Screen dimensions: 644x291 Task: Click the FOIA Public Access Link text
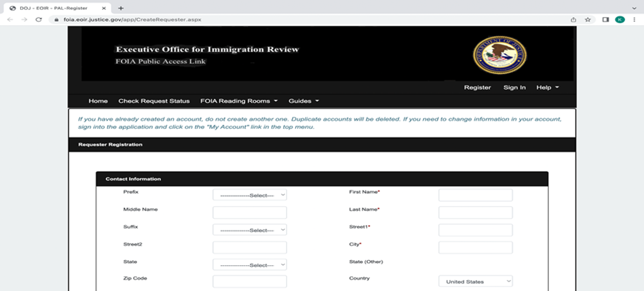(160, 61)
